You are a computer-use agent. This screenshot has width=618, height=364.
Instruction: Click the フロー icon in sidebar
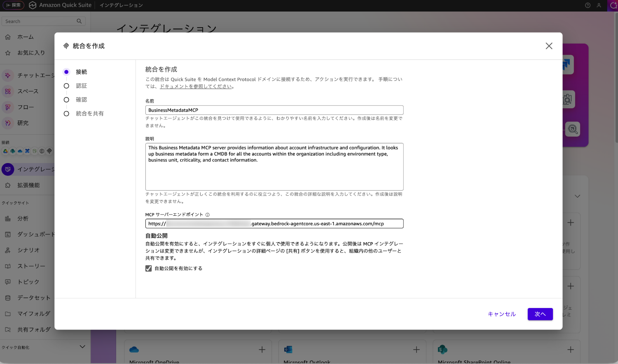[8, 107]
